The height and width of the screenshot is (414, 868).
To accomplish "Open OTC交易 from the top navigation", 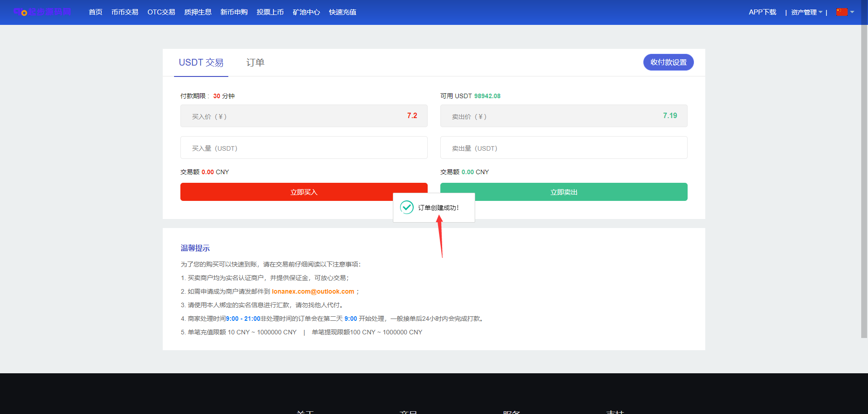I will (x=161, y=12).
